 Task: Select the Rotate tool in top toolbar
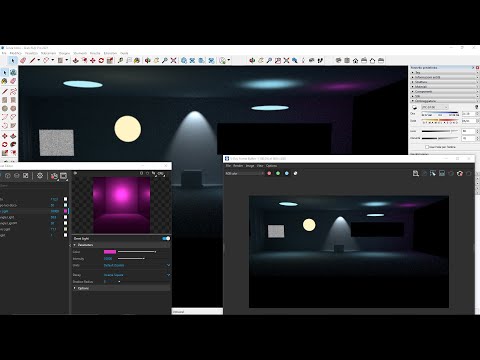coord(101,60)
